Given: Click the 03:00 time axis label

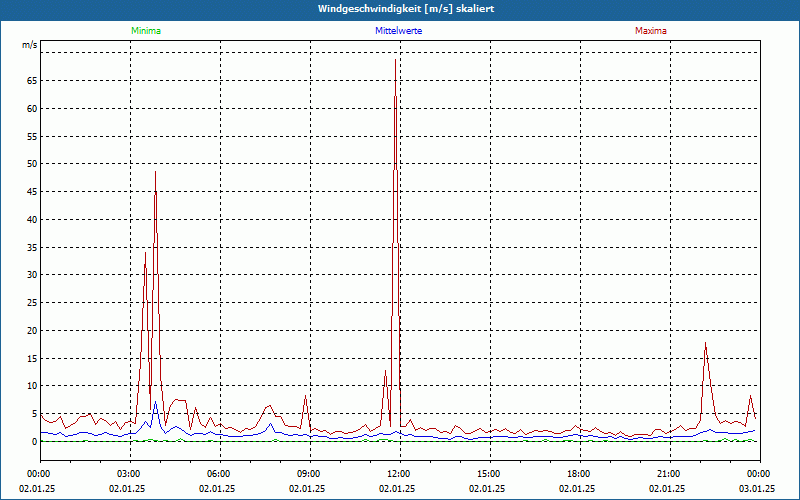Looking at the screenshot, I should pos(130,474).
